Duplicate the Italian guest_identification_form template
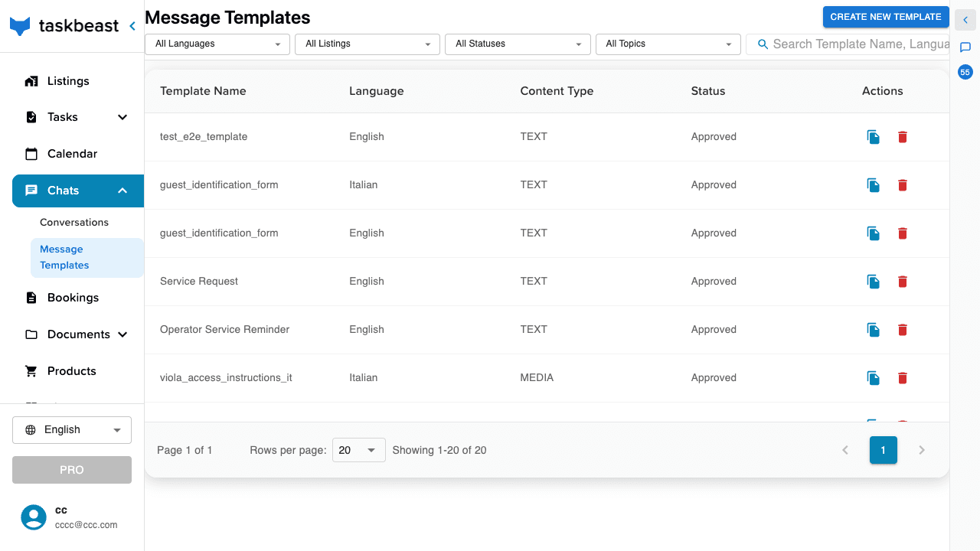 pyautogui.click(x=873, y=185)
